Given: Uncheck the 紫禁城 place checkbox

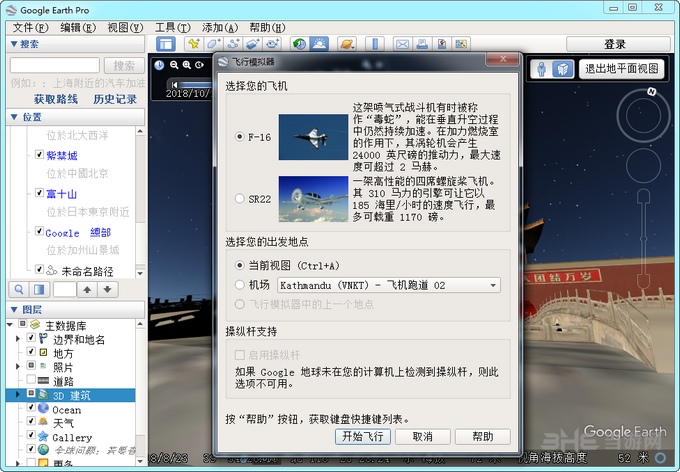Looking at the screenshot, I should pos(39,154).
